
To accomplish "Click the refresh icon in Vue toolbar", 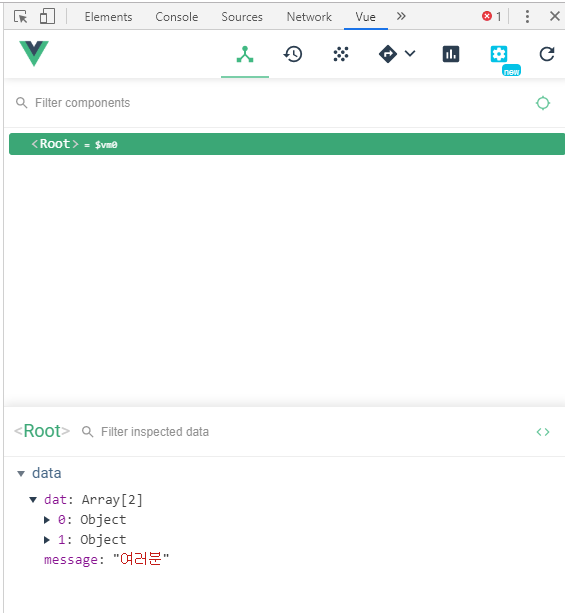I will 547,54.
